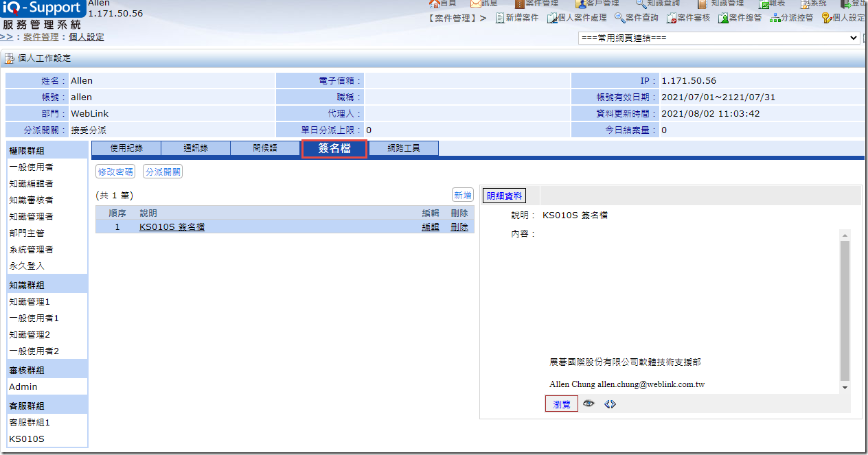The height and width of the screenshot is (455, 868).
Task: Open 案件審核 in the toolbar
Action: tap(688, 18)
